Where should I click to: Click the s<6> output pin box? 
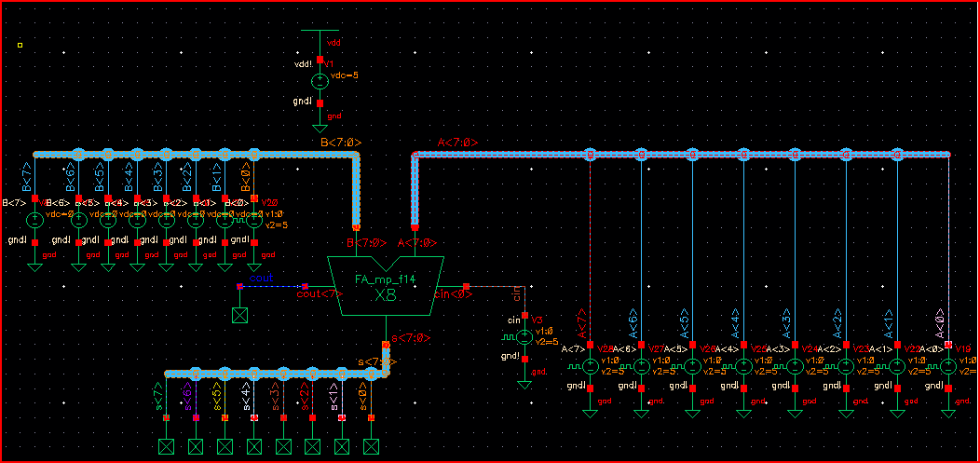click(196, 447)
